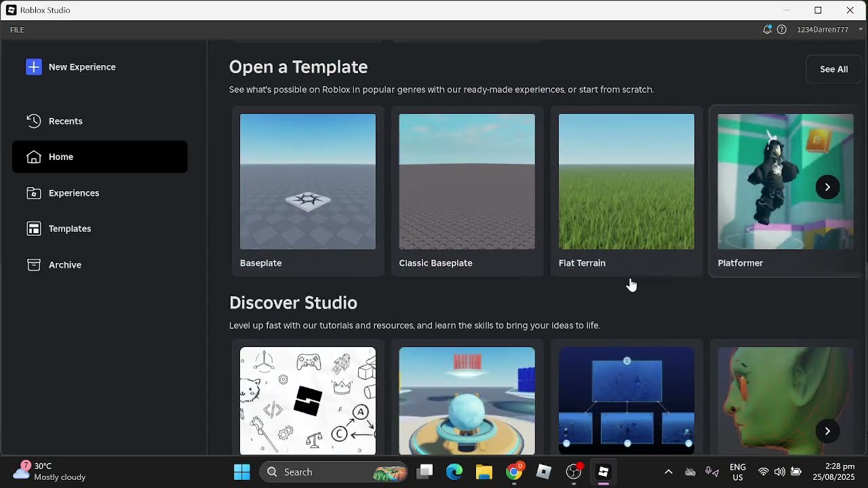Open Experiences in the sidebar
Viewport: 868px width, 488px height.
(100, 192)
